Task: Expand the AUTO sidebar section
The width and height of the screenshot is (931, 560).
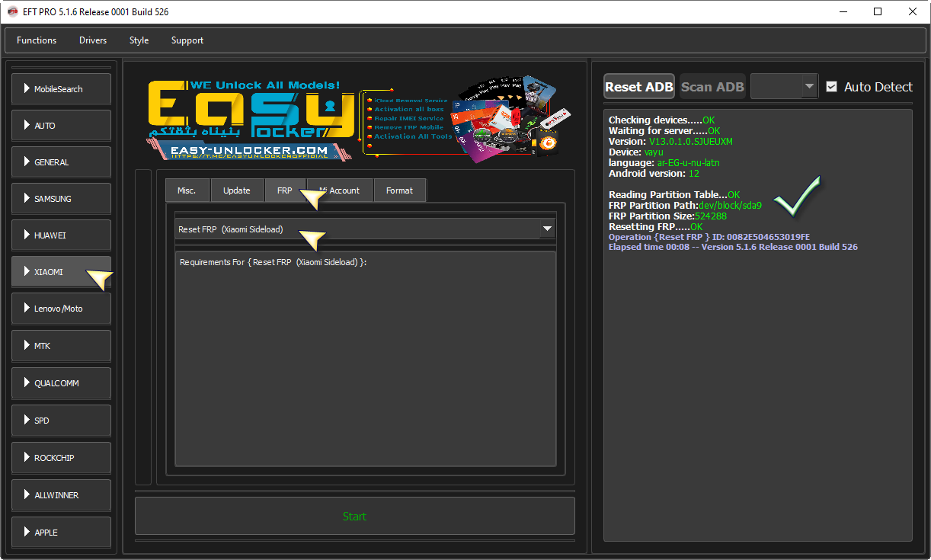Action: pyautogui.click(x=61, y=126)
